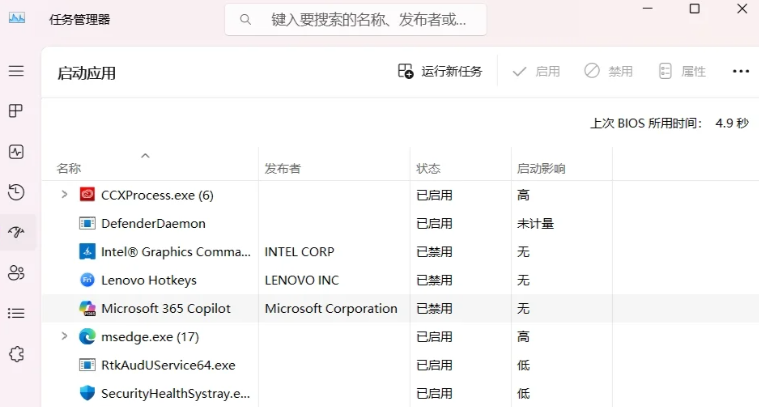Click 运行新任务 (Run new task) button
This screenshot has width=759, height=407.
[x=440, y=72]
